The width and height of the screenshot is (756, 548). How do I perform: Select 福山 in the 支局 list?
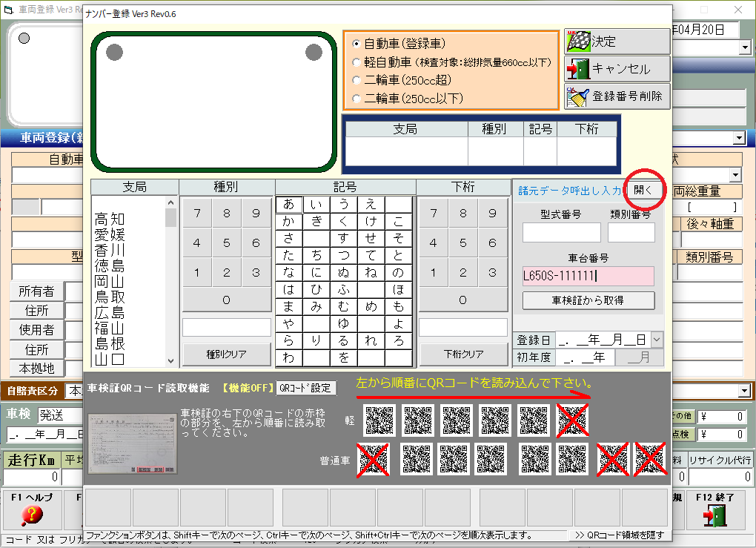[x=110, y=328]
